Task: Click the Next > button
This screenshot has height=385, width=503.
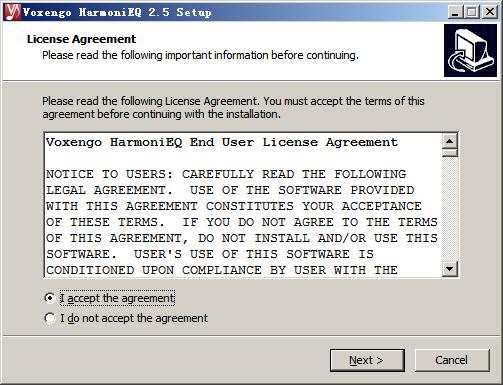Action: tap(367, 360)
